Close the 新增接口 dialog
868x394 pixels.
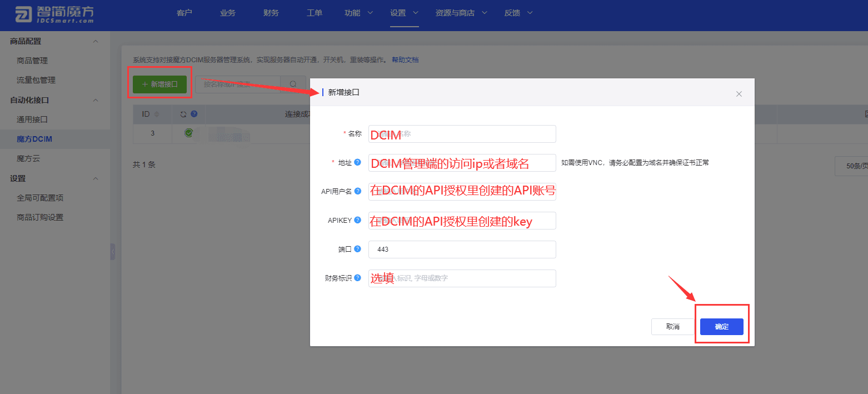739,94
